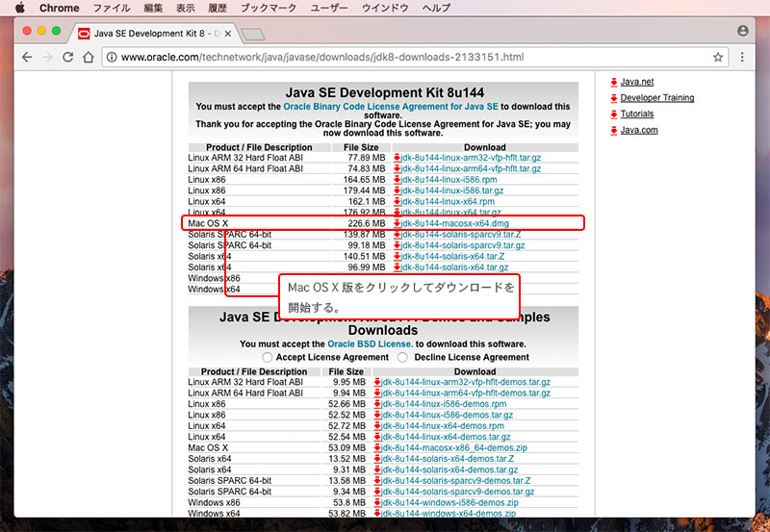Click the home button

click(x=89, y=57)
